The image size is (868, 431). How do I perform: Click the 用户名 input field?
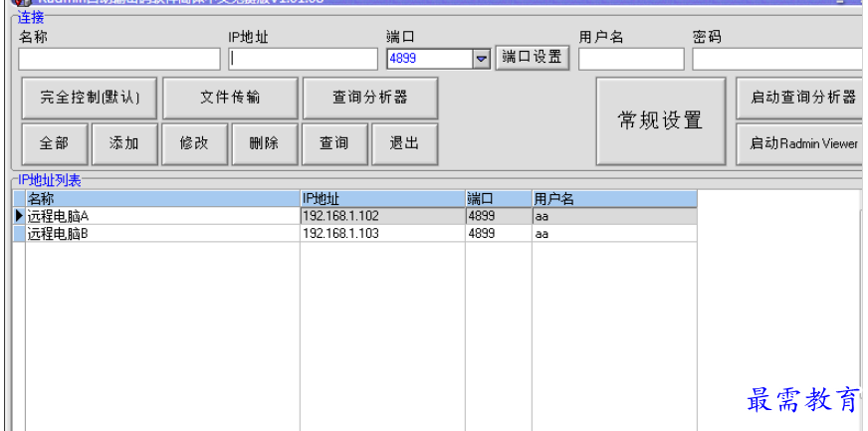tap(631, 59)
